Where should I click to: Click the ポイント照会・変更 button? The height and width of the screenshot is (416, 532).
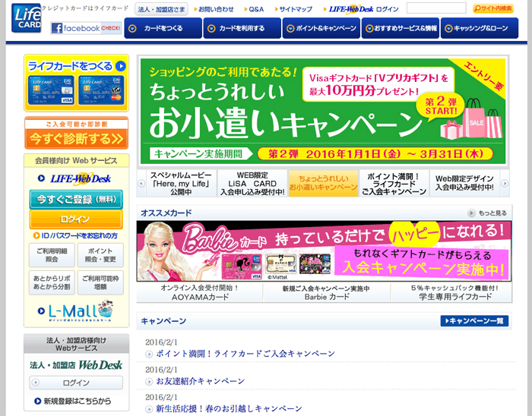click(x=100, y=255)
